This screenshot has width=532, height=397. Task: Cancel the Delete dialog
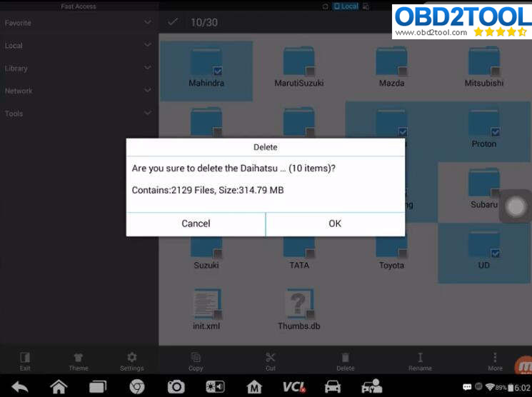pos(196,224)
